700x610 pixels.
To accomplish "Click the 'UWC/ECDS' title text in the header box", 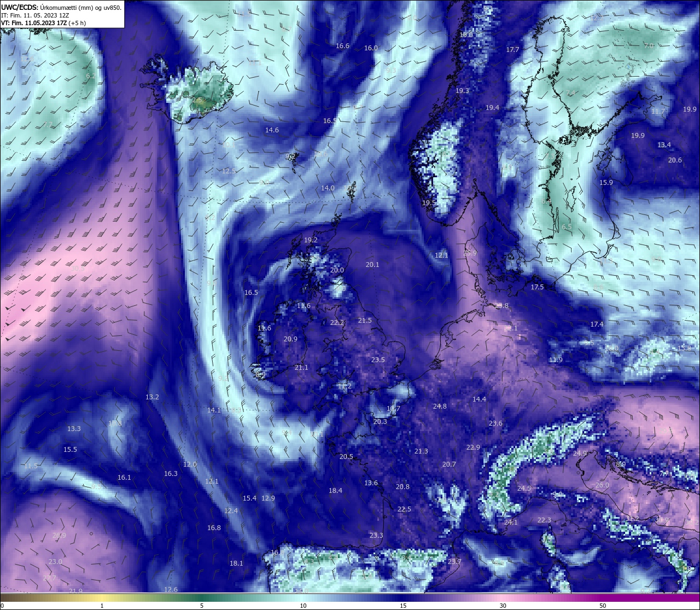I will (x=20, y=7).
